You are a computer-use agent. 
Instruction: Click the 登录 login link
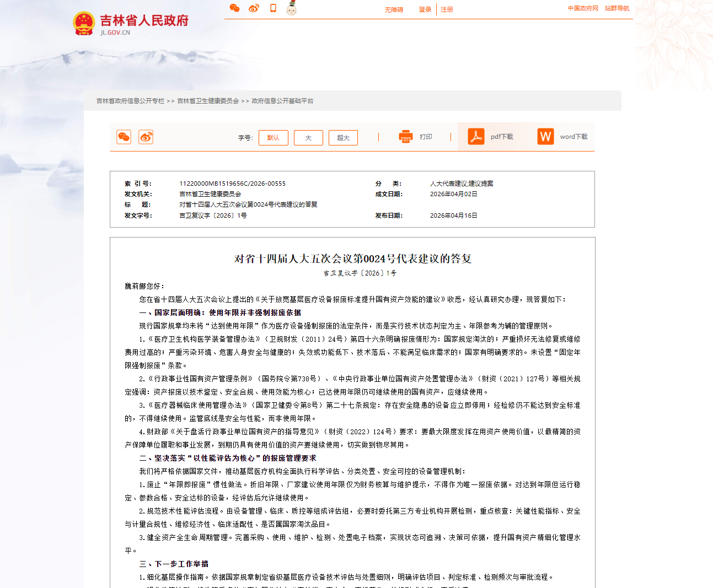point(425,9)
